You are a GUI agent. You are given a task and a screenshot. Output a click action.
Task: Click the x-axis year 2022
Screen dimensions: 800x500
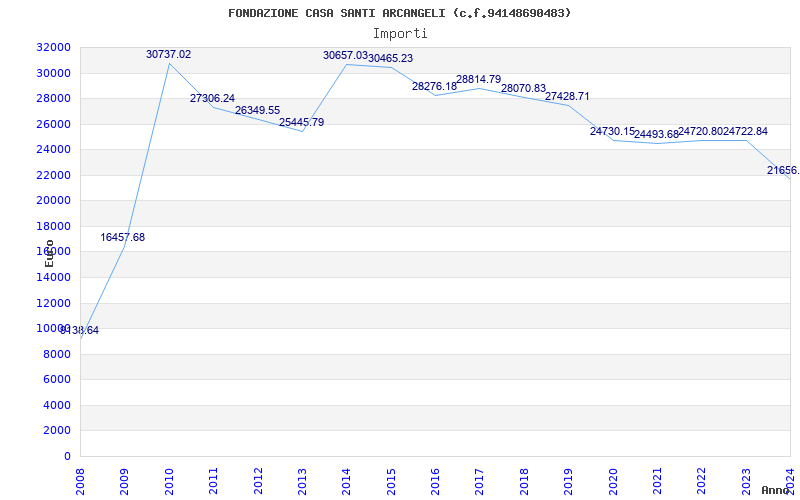click(x=702, y=481)
